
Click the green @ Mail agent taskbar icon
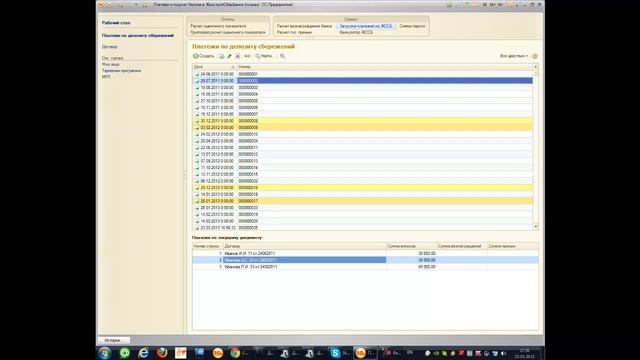[124, 353]
